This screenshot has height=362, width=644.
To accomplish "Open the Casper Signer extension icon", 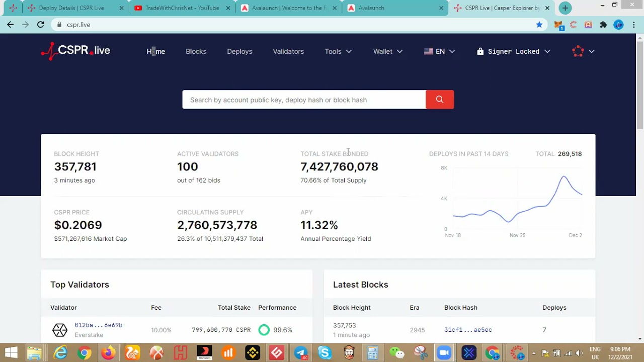I will click(573, 25).
